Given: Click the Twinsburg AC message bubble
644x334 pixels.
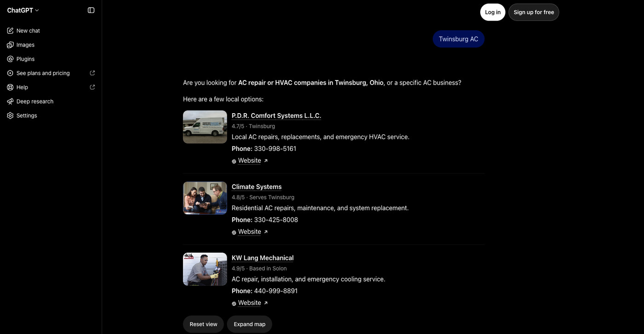Looking at the screenshot, I should [x=459, y=39].
